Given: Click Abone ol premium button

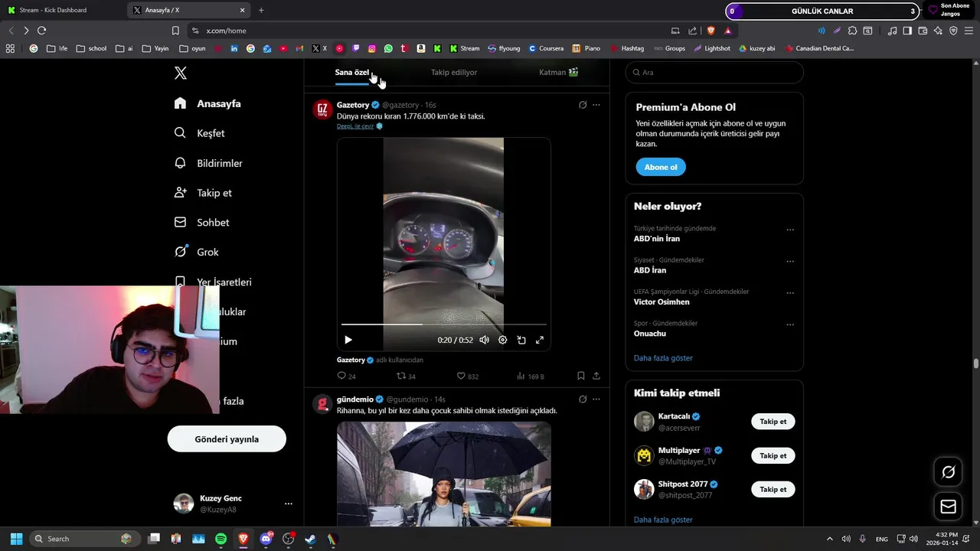Looking at the screenshot, I should [661, 167].
